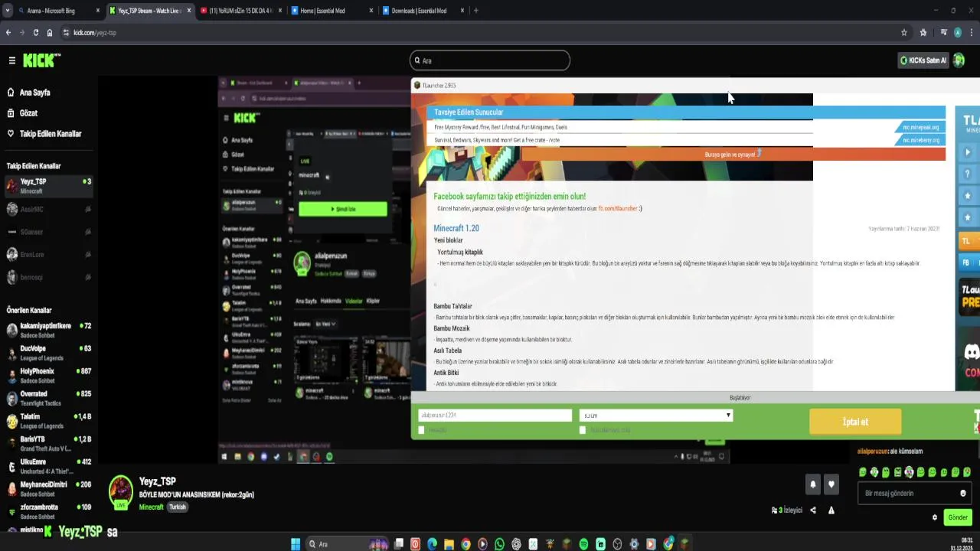Click the KICKs Satın Al button
Image resolution: width=980 pixels, height=551 pixels.
(x=923, y=60)
